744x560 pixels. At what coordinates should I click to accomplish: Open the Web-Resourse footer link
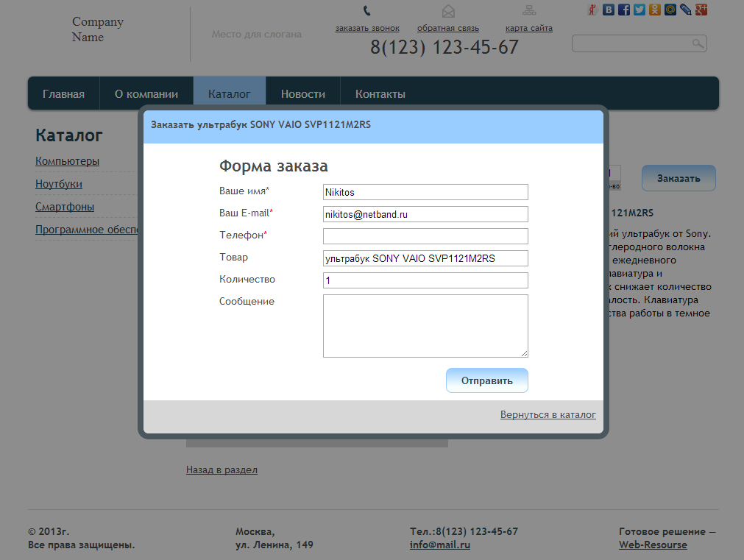pyautogui.click(x=653, y=545)
